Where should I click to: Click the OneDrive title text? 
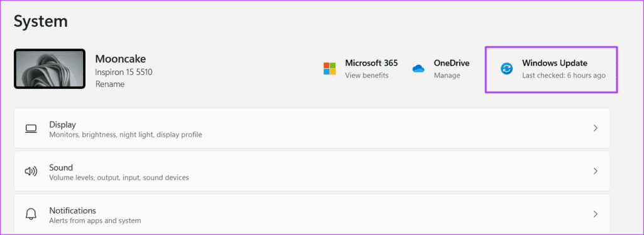coord(452,63)
